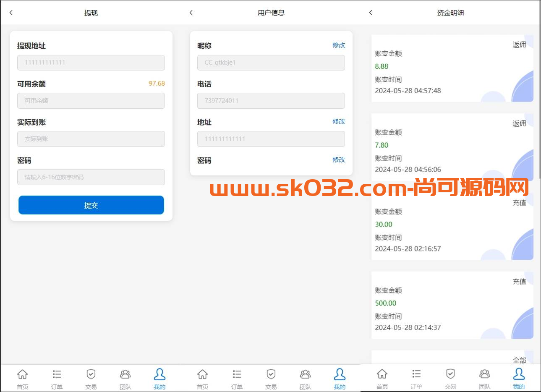Focus the 昵称 field showing CC_qtkbje1
The width and height of the screenshot is (541, 392).
[271, 63]
